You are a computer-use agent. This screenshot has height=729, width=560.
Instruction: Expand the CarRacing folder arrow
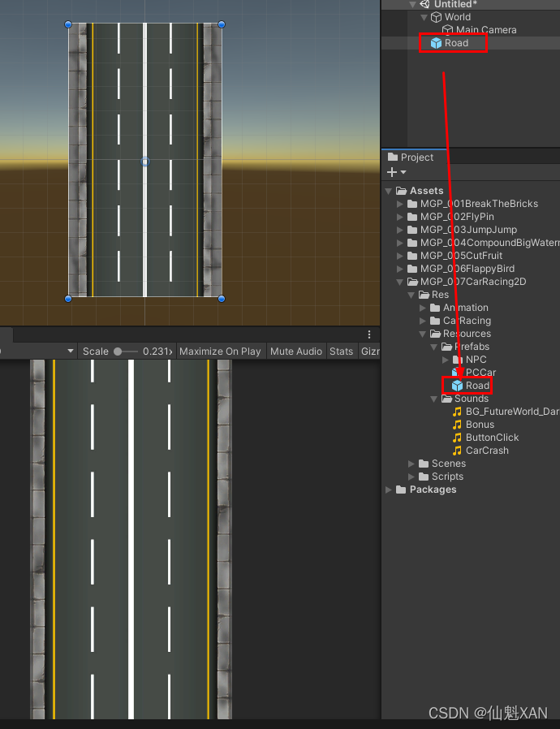pos(423,321)
